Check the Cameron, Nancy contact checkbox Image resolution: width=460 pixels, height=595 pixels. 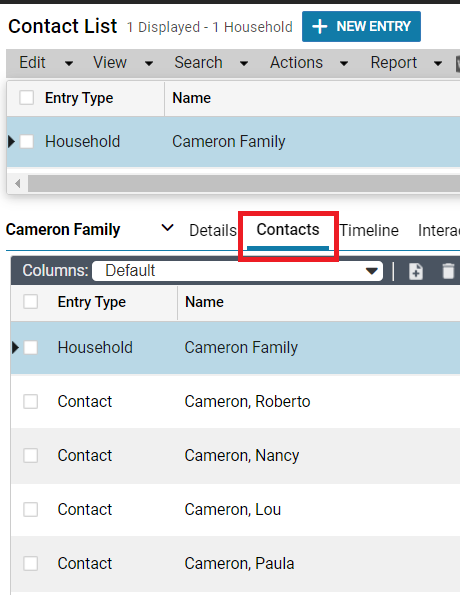click(30, 455)
